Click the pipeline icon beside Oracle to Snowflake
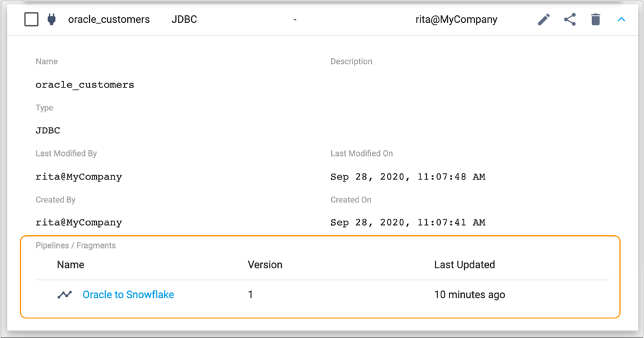 coord(65,294)
